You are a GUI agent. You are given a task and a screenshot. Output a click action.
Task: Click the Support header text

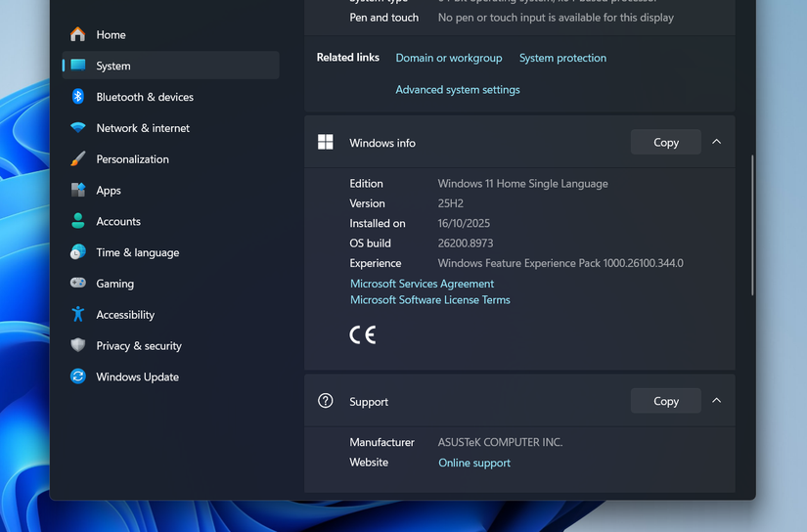[x=369, y=401]
